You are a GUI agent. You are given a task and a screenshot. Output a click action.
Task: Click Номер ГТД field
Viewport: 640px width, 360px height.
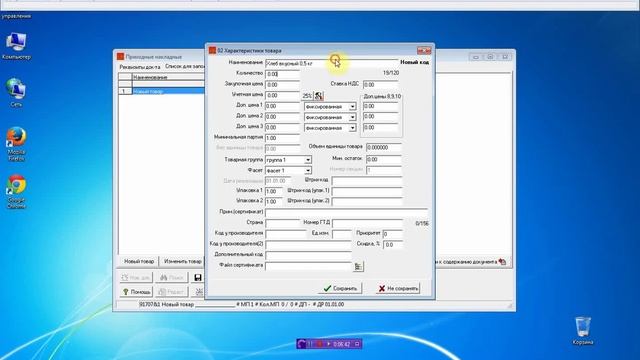coord(367,223)
